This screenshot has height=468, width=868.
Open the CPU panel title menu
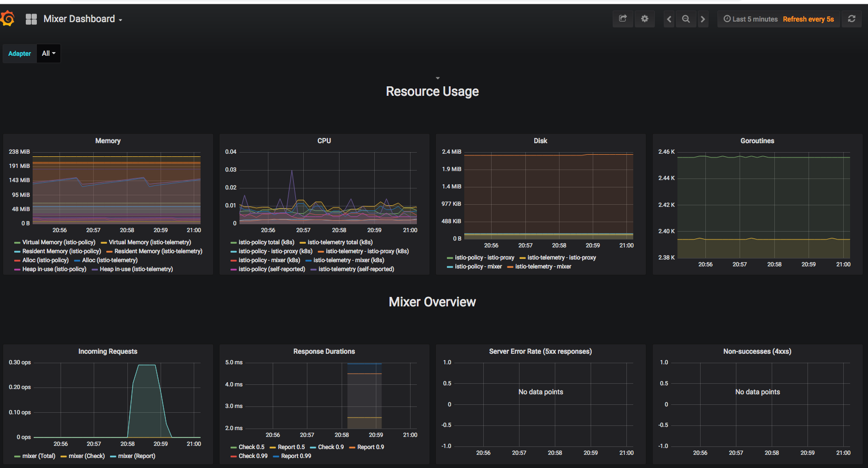click(324, 141)
